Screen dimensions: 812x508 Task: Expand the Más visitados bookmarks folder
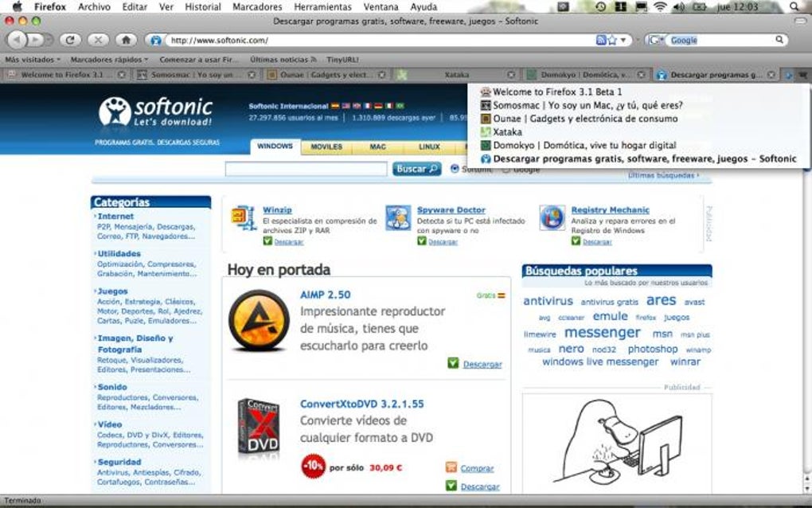pyautogui.click(x=32, y=60)
